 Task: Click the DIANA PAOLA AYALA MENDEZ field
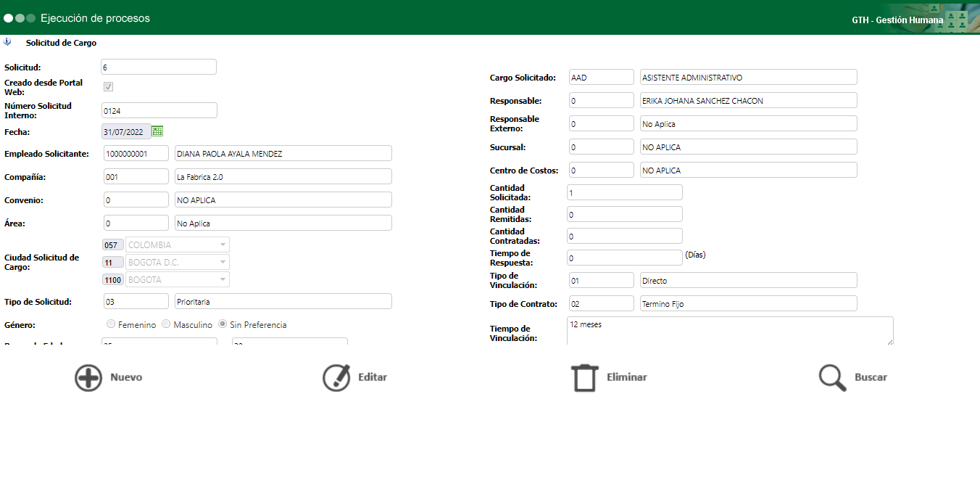[x=283, y=153]
